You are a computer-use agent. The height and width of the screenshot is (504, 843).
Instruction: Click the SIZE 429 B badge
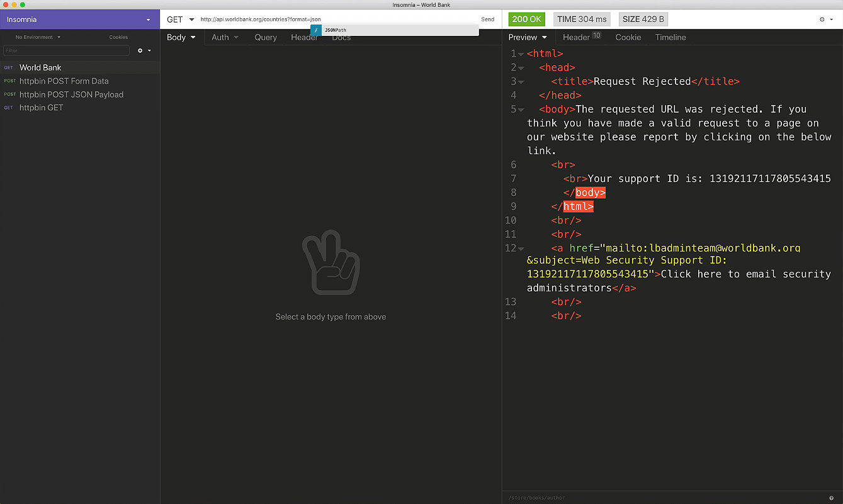click(x=643, y=20)
